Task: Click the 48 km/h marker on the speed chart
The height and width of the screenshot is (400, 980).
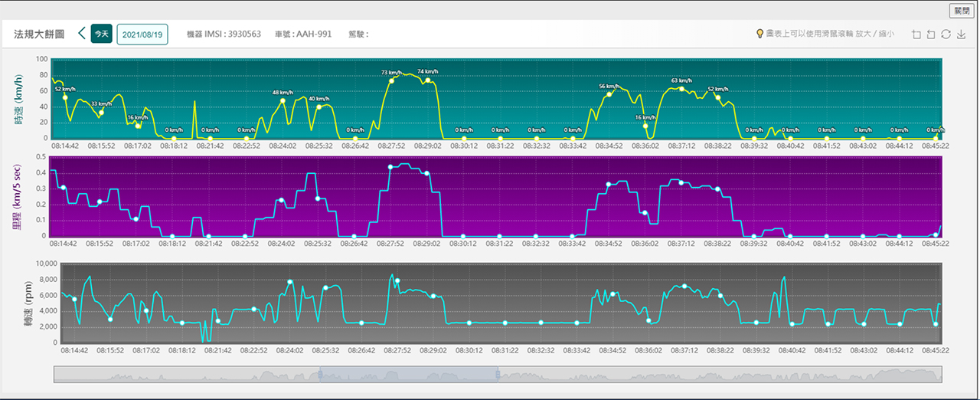Action: coord(283,100)
